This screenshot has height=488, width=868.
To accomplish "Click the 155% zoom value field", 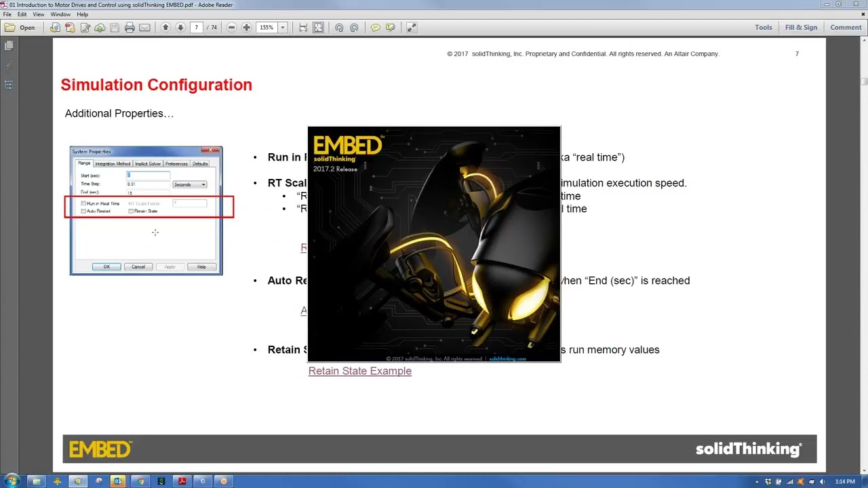I will tap(267, 28).
